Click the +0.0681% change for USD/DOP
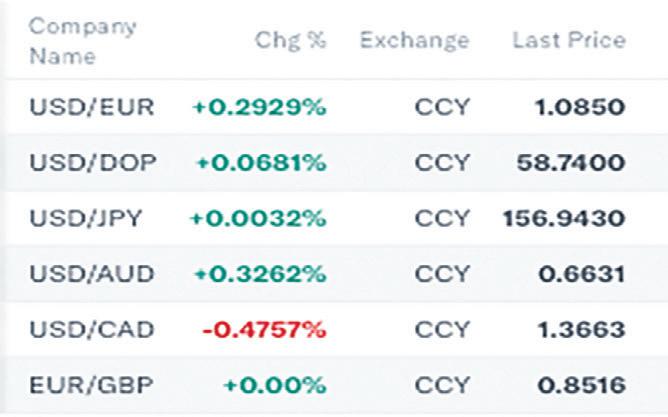Viewport: 668px width, 417px height. pos(260,162)
